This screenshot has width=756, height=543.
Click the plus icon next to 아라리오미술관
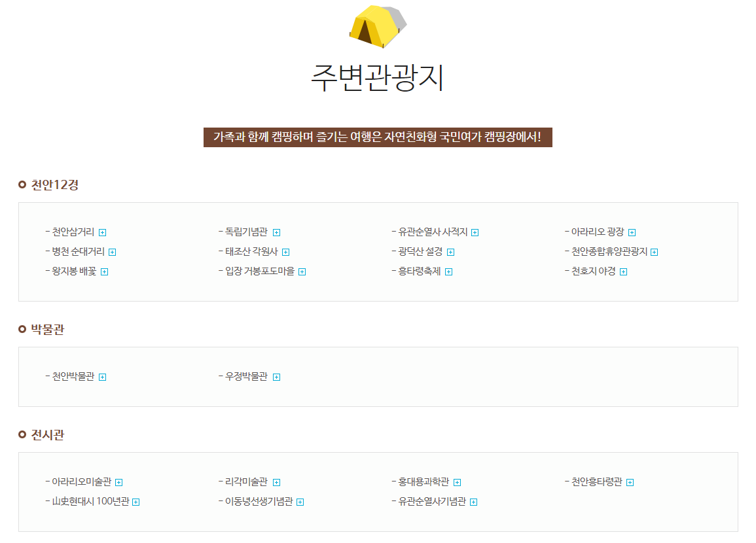pyautogui.click(x=118, y=482)
